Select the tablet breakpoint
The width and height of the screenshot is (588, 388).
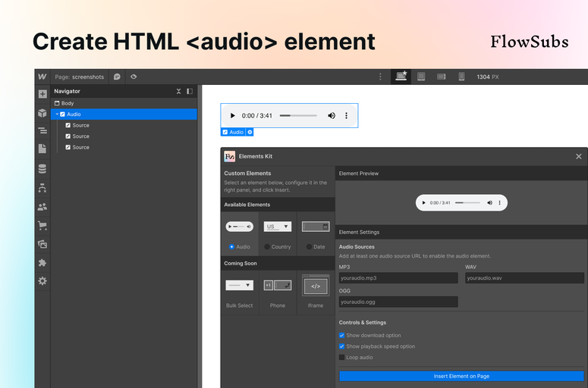[421, 77]
